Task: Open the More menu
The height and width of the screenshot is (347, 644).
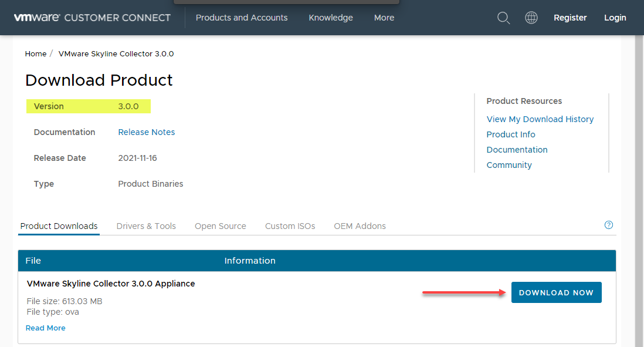Action: (x=384, y=18)
